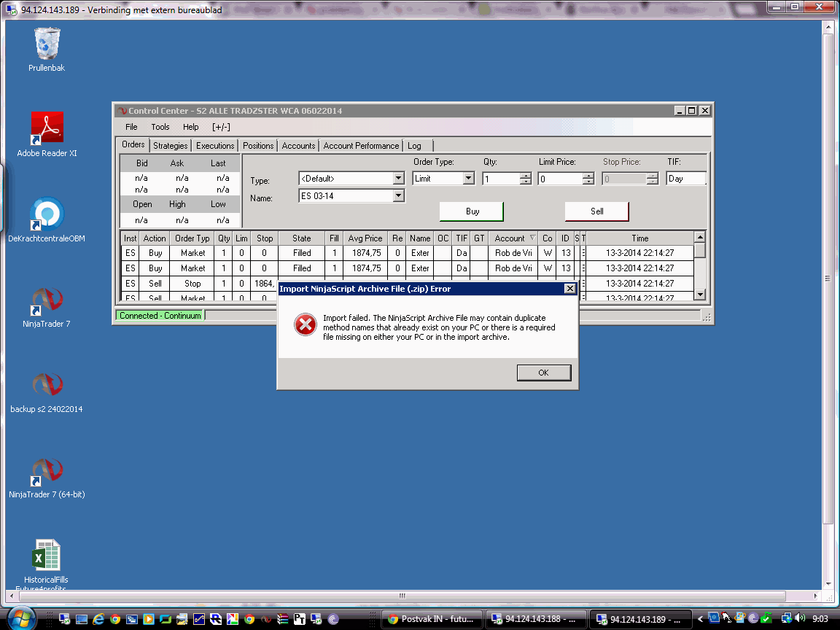
Task: Increase Limit Price with the up stepper
Action: pyautogui.click(x=588, y=176)
